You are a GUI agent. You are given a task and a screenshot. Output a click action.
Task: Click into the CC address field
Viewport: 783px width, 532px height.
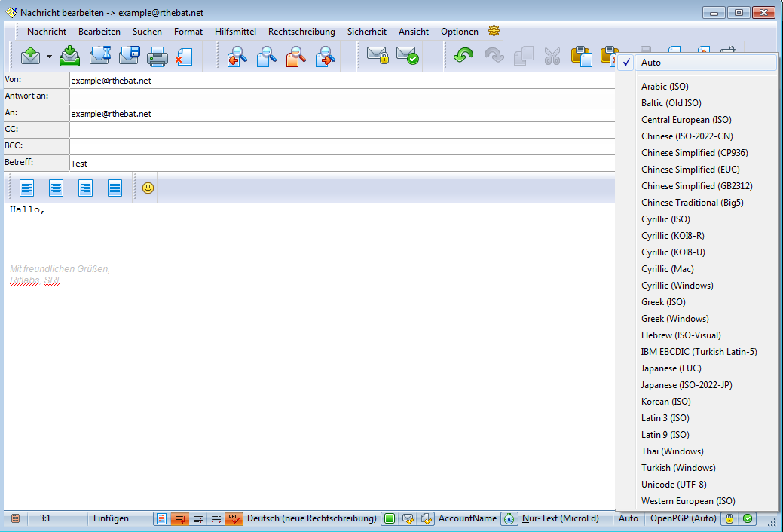point(339,130)
